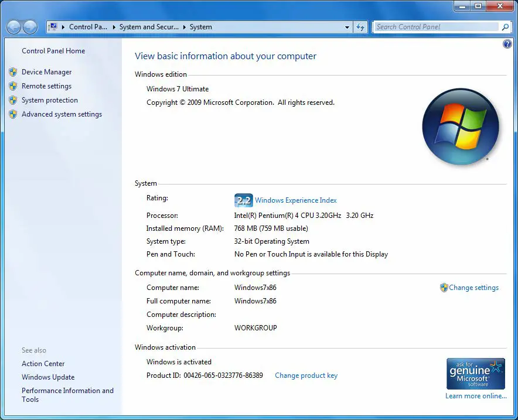This screenshot has width=518, height=420.
Task: Expand arrow before System and Security breadcrumb
Action: point(114,27)
